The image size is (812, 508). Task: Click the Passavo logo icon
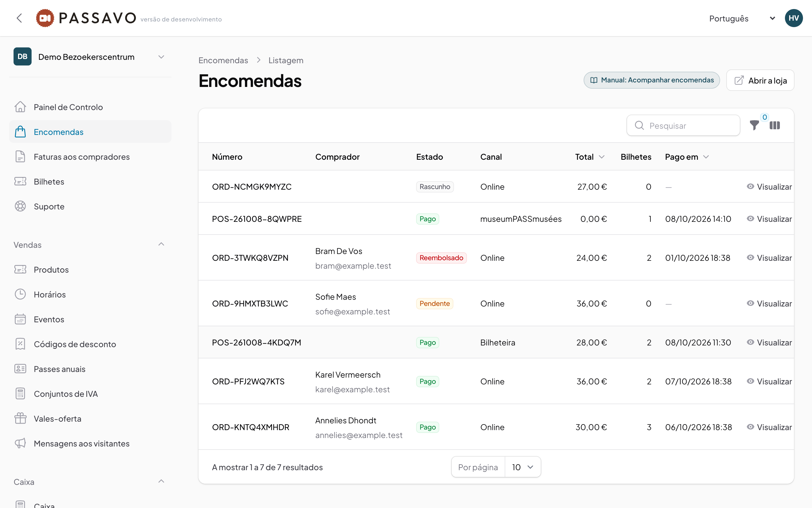coord(45,18)
